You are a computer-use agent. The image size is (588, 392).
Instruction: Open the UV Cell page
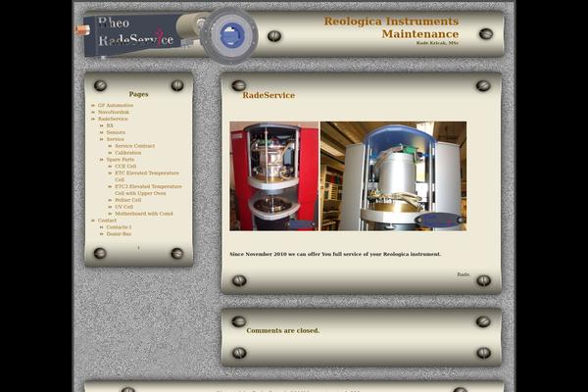point(123,207)
